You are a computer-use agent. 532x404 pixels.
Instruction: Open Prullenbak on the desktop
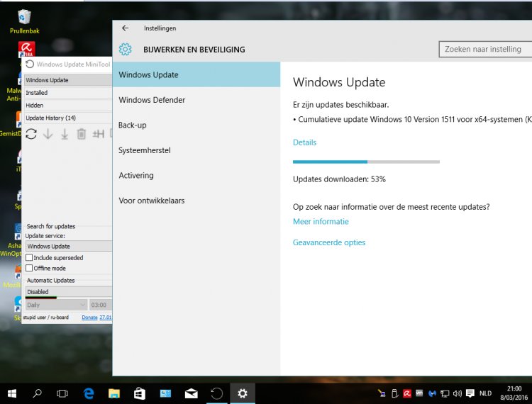[24, 21]
